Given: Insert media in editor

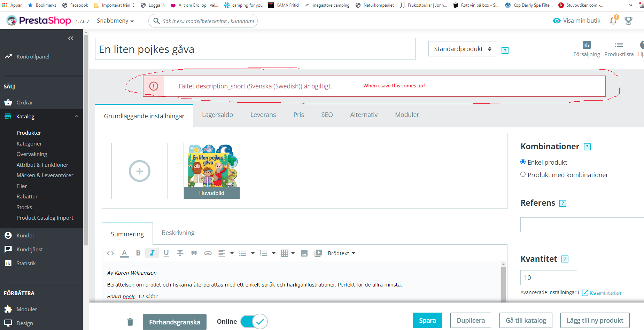Looking at the screenshot, I should [318, 253].
